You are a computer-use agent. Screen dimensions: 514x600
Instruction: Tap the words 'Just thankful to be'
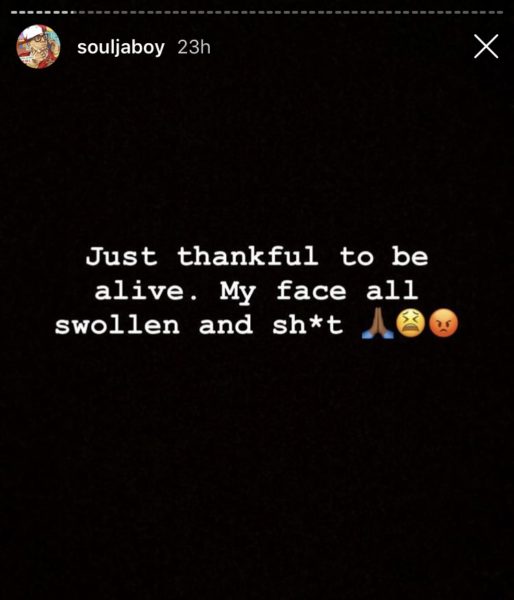(257, 256)
